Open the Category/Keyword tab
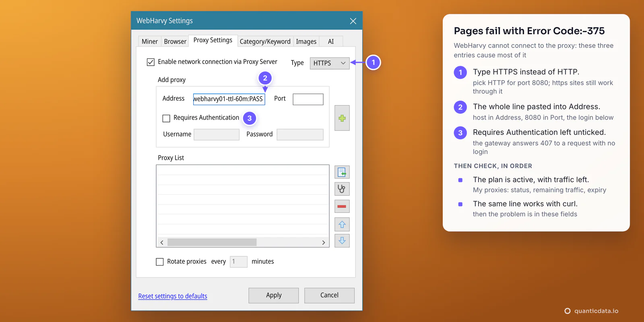The height and width of the screenshot is (322, 644). point(265,41)
